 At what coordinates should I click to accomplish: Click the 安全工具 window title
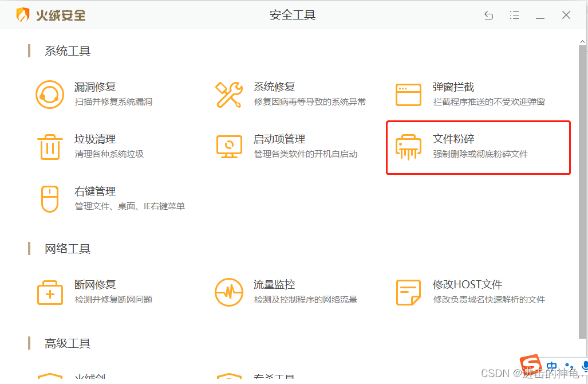[x=293, y=15]
